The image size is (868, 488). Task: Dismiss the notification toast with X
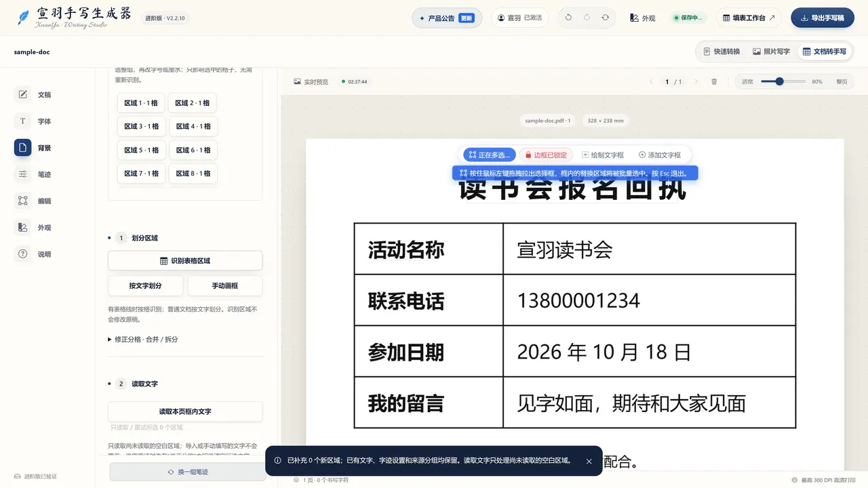[x=589, y=461]
